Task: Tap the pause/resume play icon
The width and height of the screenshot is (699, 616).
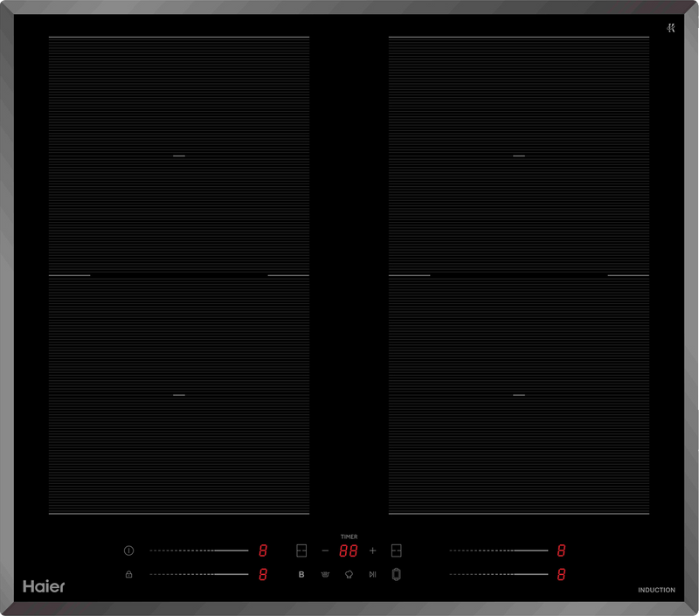Action: (x=372, y=574)
